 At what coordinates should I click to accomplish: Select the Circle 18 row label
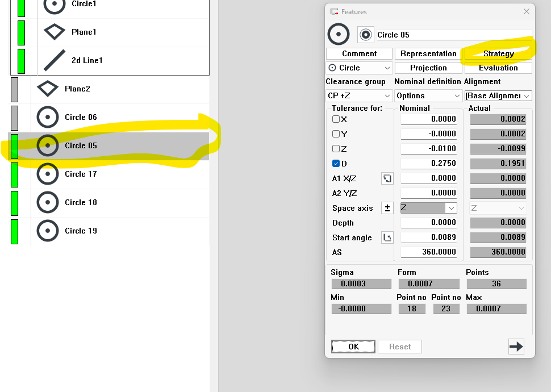(x=81, y=202)
